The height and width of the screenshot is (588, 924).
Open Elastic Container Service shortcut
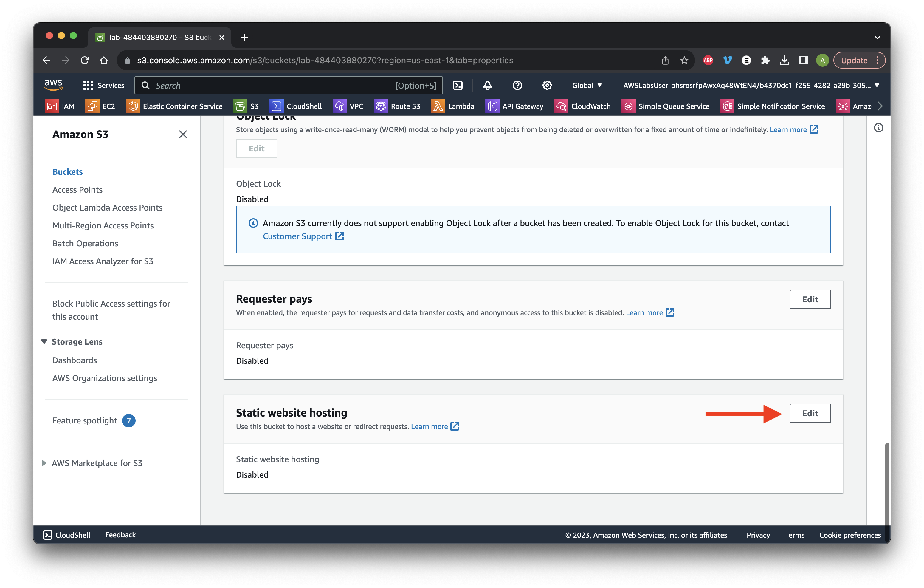pyautogui.click(x=174, y=106)
